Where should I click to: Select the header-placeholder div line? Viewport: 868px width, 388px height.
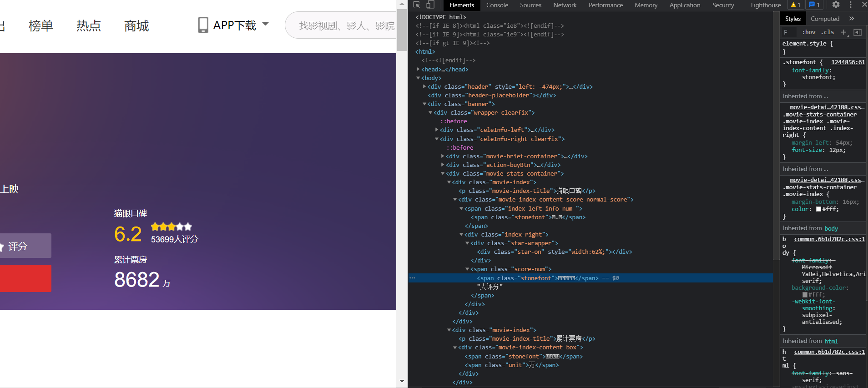(492, 95)
